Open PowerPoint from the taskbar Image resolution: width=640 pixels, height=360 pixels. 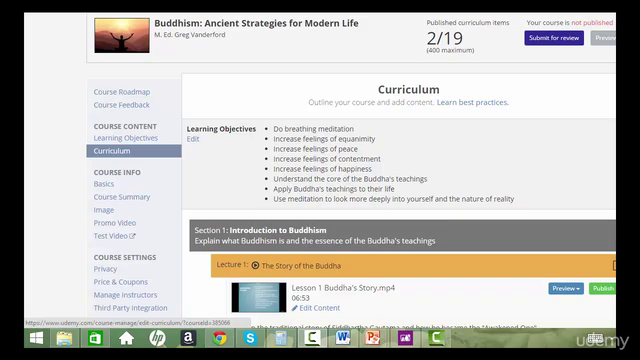[x=373, y=338]
